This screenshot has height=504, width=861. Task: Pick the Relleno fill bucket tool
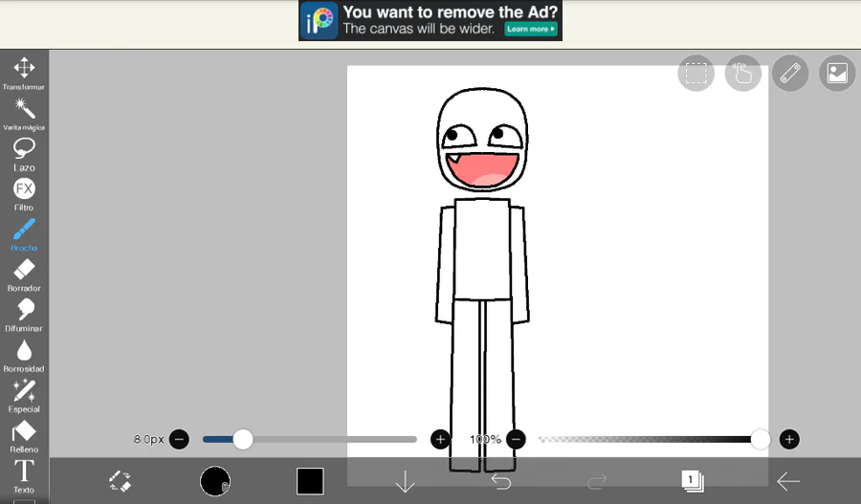pos(24,436)
